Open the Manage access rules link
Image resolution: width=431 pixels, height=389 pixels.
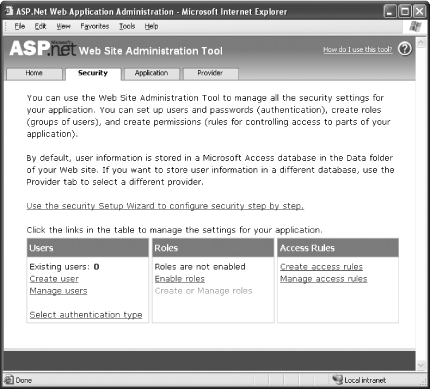pos(324,279)
